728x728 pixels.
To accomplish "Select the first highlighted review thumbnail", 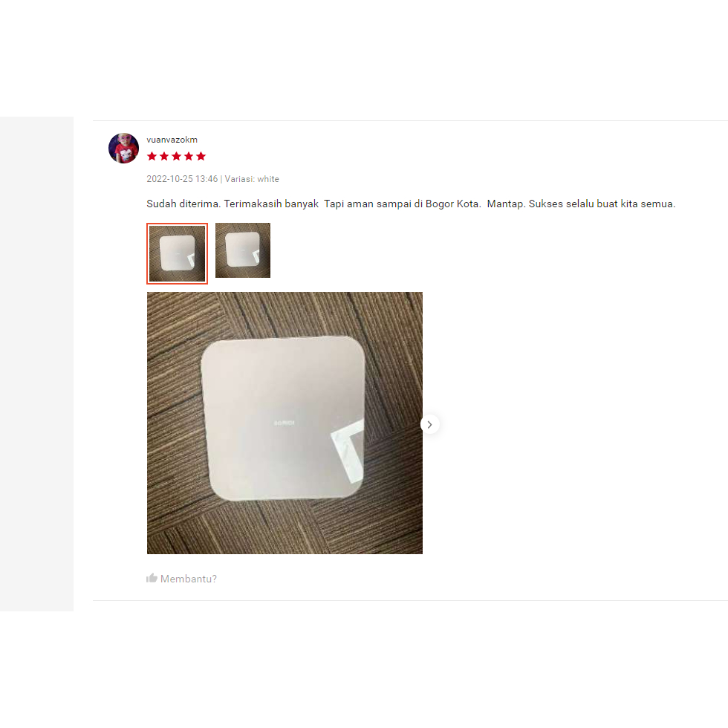I will [177, 253].
